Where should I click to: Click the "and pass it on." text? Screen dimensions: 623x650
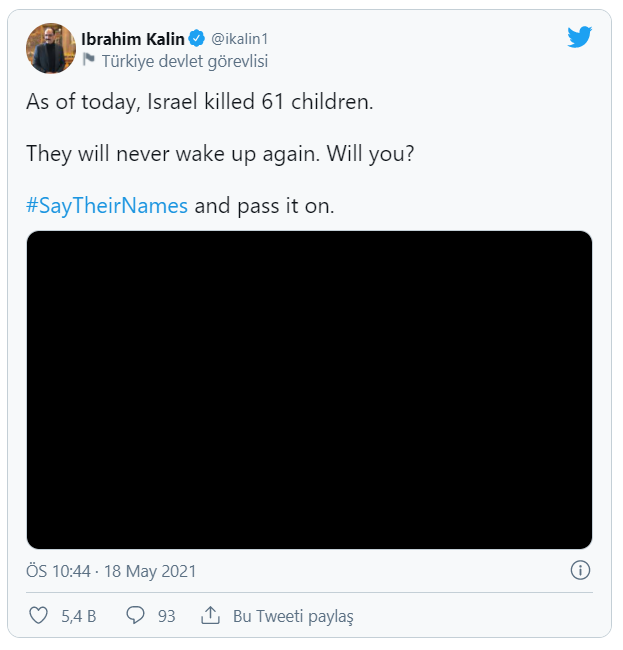pyautogui.click(x=264, y=206)
